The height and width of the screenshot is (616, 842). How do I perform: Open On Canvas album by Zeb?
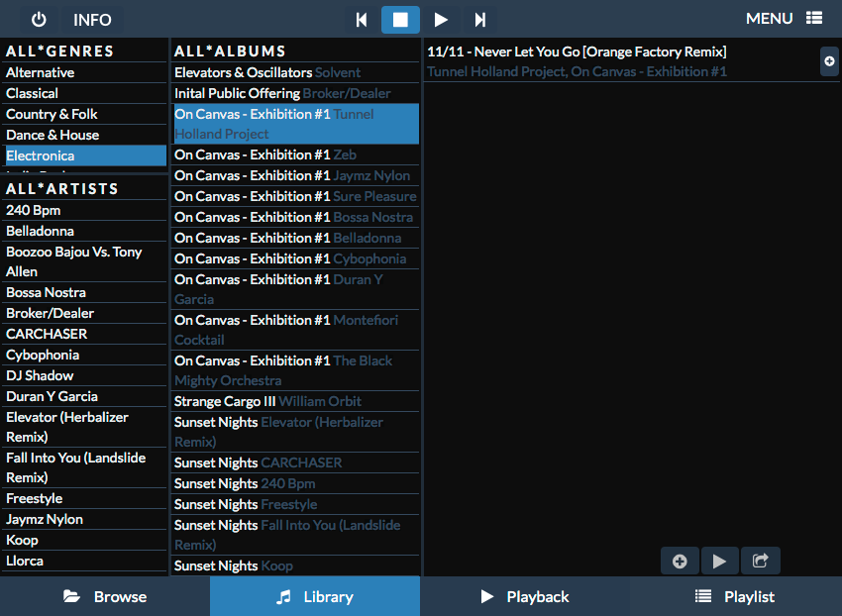point(295,154)
